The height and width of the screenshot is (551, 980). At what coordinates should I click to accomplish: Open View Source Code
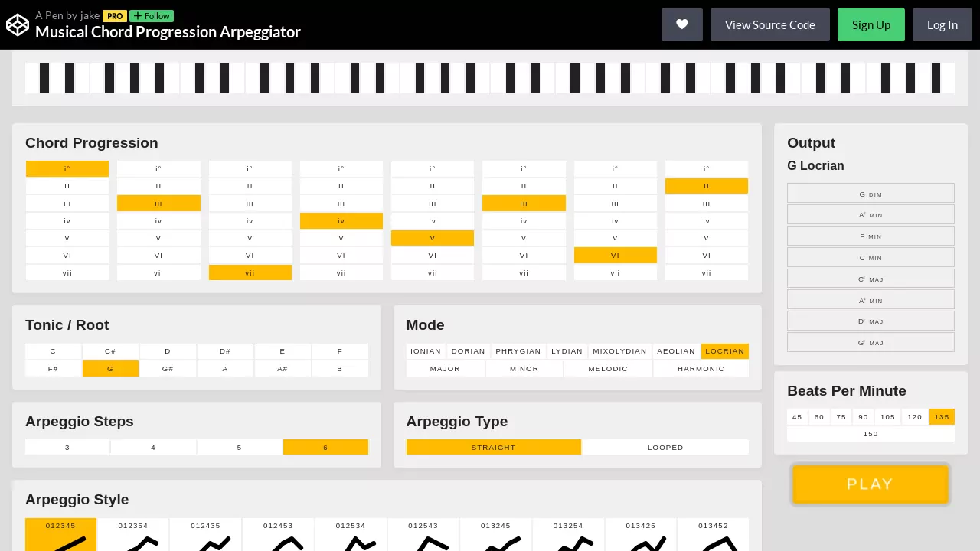pyautogui.click(x=770, y=24)
